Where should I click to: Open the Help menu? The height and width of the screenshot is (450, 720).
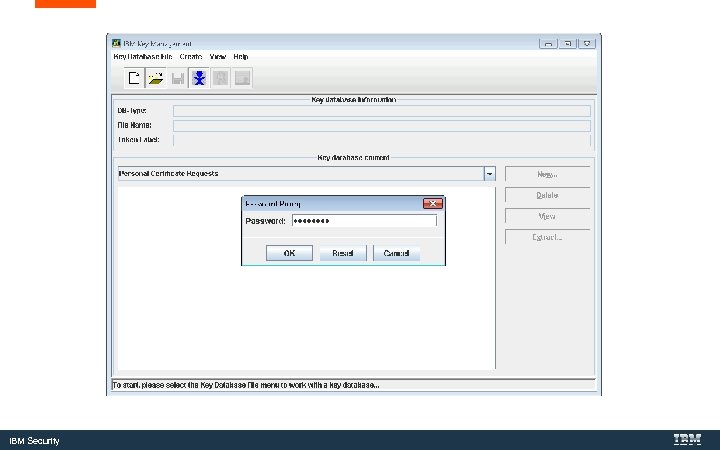click(241, 56)
